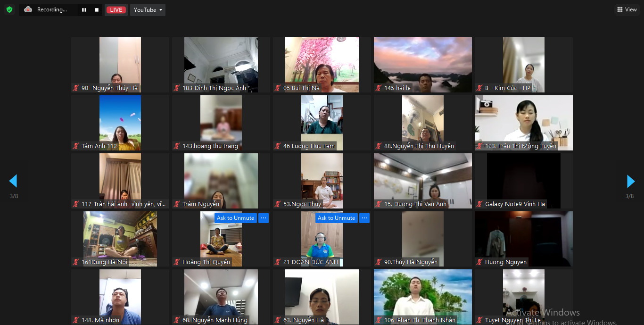Viewport: 644px width, 325px height.
Task: Select the 88.Nguyễn Thị Thu Huyền video tile
Action: (x=423, y=123)
